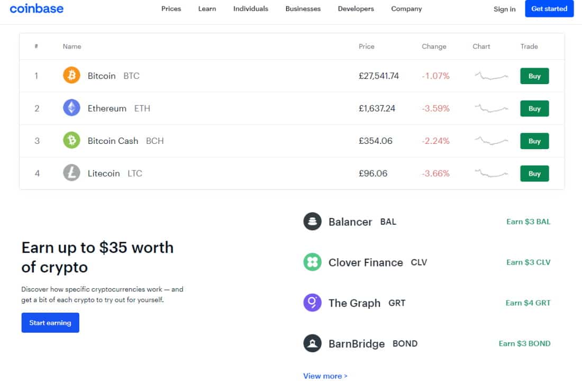Open the Learn dropdown

[x=207, y=8]
